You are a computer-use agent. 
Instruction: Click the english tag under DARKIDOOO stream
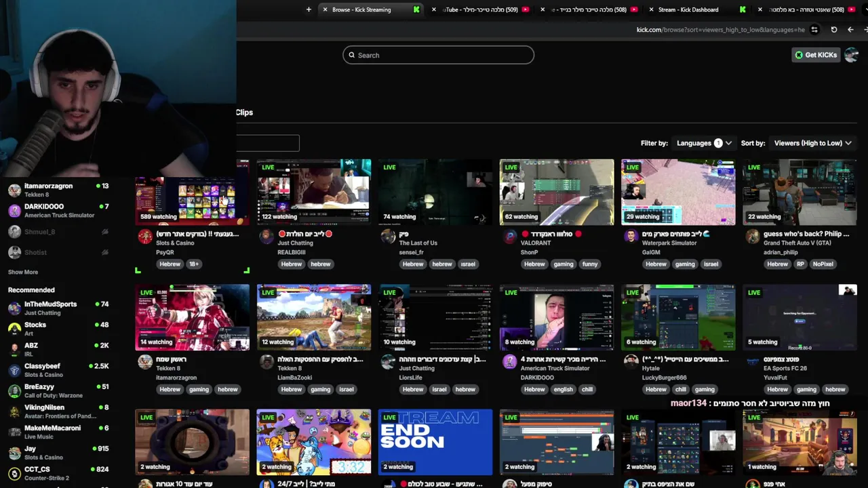point(563,390)
